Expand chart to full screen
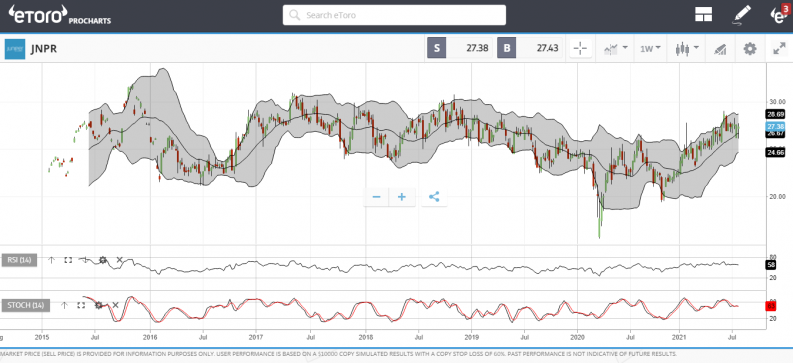 pos(779,49)
